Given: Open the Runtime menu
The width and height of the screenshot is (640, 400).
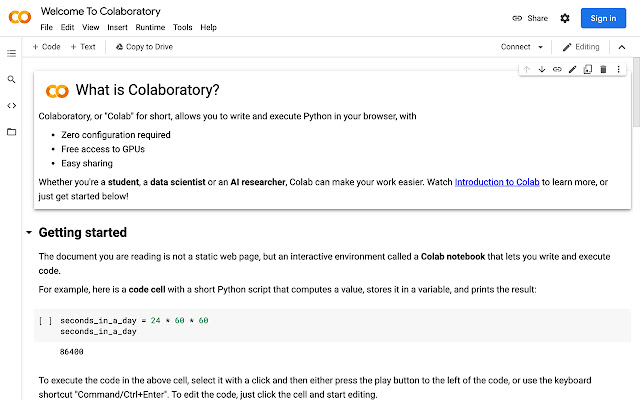Looking at the screenshot, I should [x=150, y=27].
